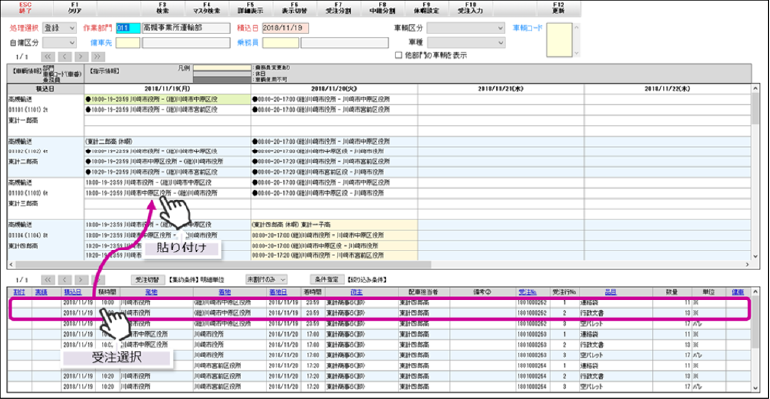Go to next page in the vehicle grid pager
This screenshot has width=770, height=399.
pyautogui.click(x=81, y=57)
